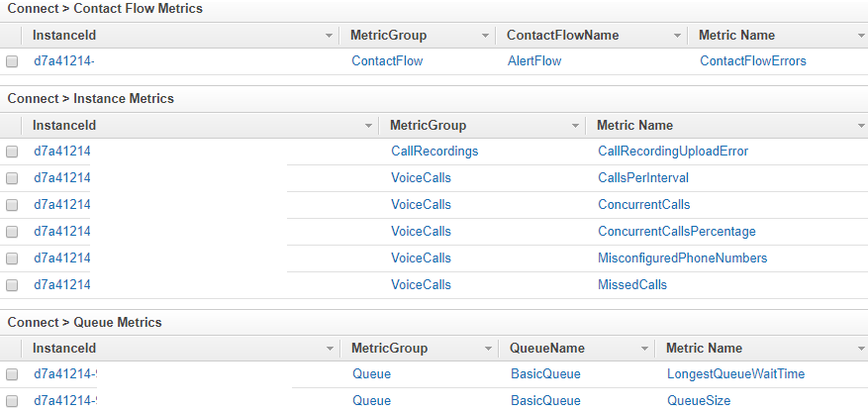Click the Connect > Instance Metrics heading
The height and width of the screenshot is (412, 868).
click(x=90, y=99)
